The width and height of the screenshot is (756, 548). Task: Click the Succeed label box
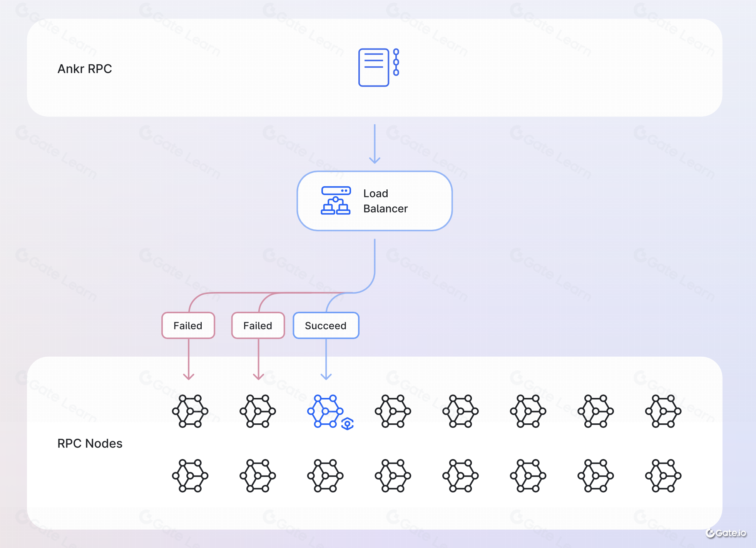[x=326, y=326]
